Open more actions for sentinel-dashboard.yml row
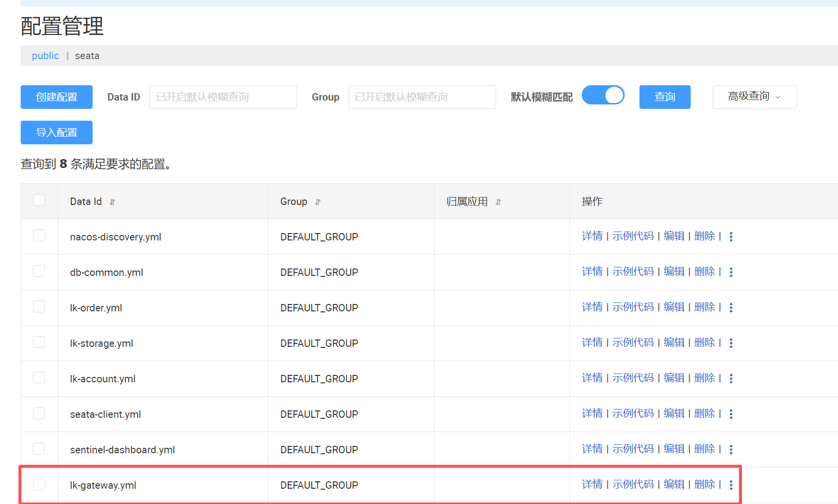 [731, 449]
